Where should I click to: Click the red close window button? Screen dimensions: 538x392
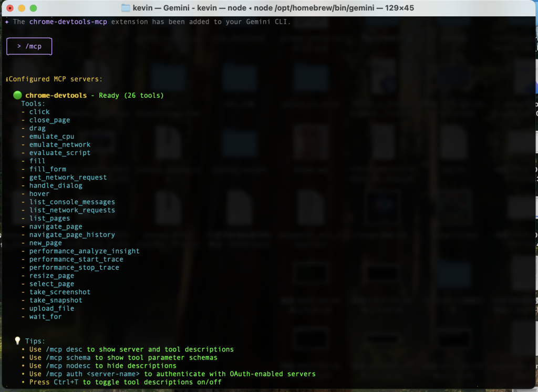(x=10, y=8)
